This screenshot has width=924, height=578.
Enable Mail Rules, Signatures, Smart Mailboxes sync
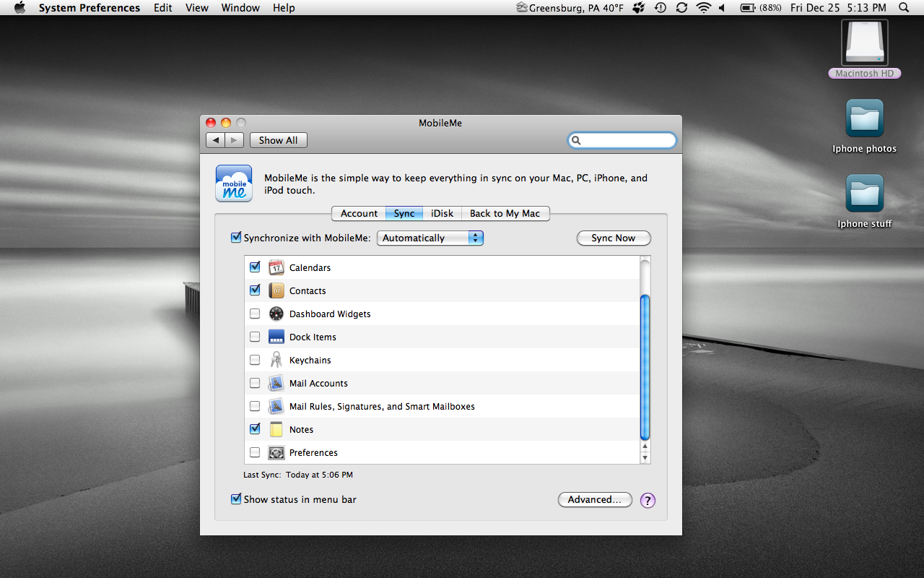255,406
